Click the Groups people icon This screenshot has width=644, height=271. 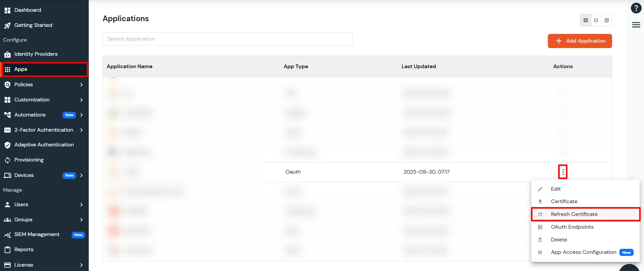tap(7, 220)
